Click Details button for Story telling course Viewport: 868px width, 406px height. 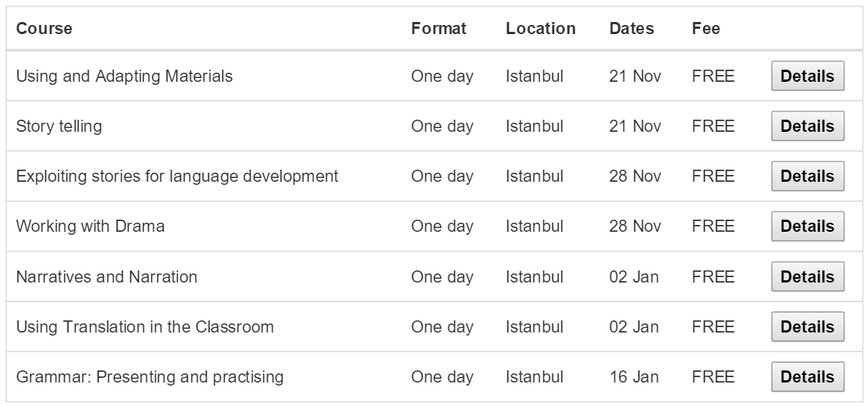click(x=807, y=126)
